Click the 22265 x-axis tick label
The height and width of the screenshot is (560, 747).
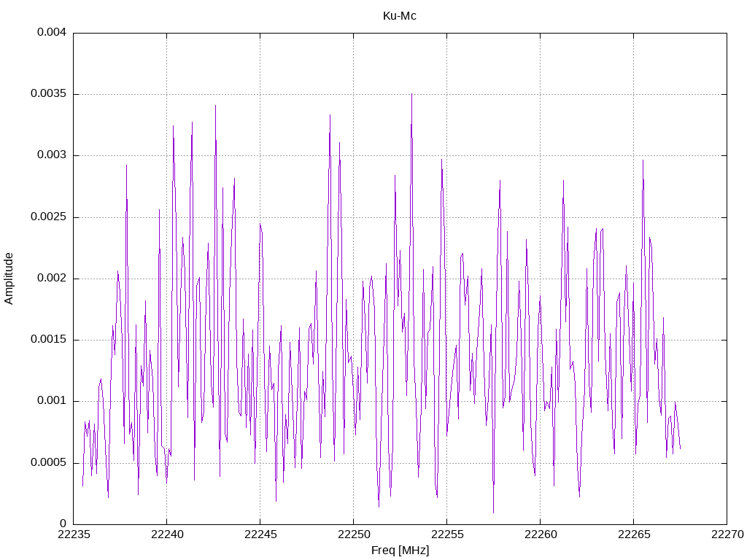pos(634,534)
